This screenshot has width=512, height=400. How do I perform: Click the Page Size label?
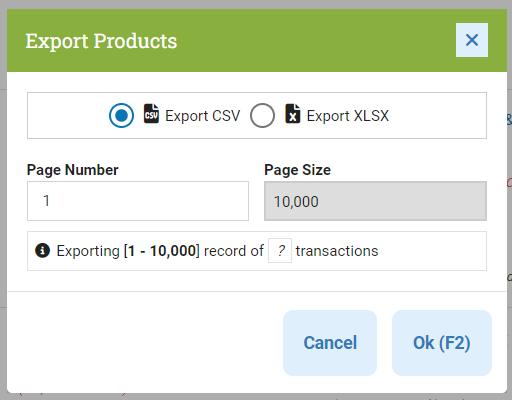tap(297, 170)
